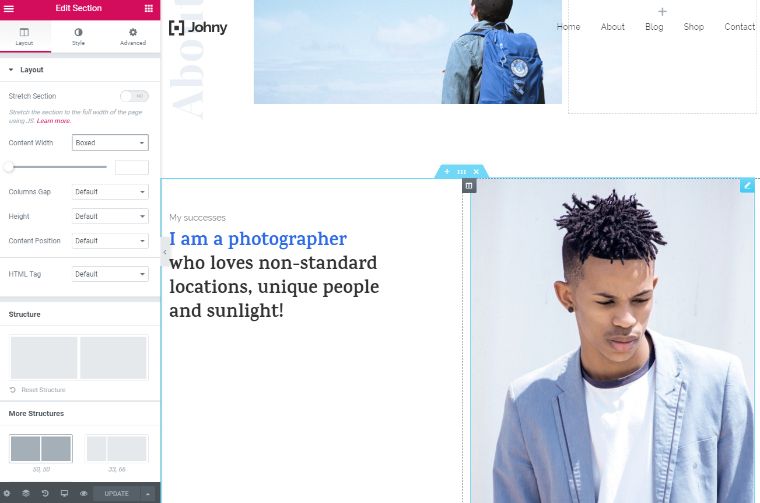The width and height of the screenshot is (760, 503).
Task: Toggle preview changes eye icon
Action: pyautogui.click(x=83, y=493)
